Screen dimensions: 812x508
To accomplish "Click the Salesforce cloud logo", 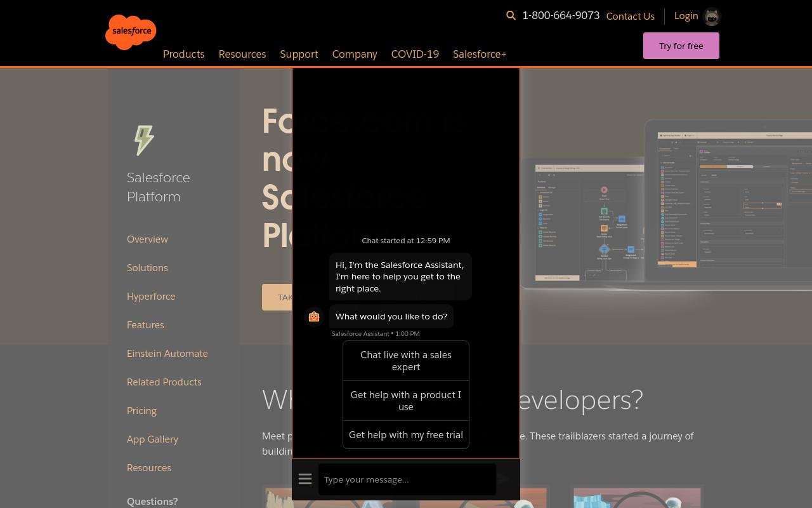I will [131, 32].
